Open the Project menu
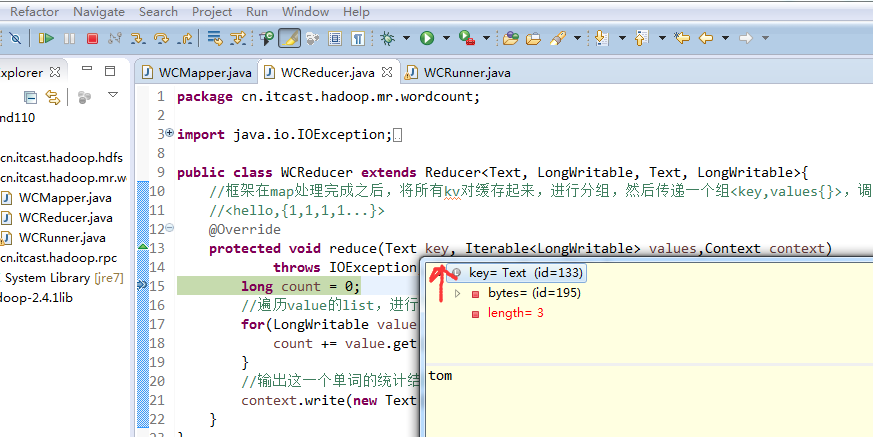873x437 pixels. click(212, 11)
